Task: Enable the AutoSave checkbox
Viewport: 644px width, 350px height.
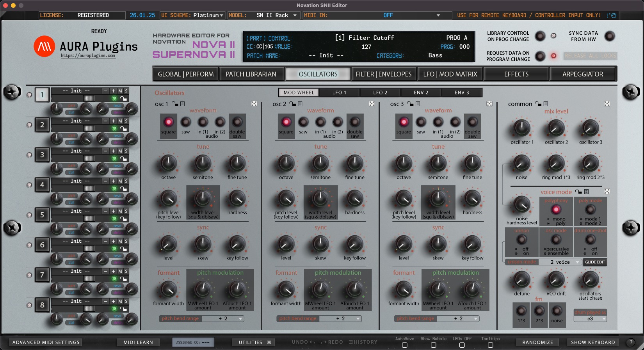Action: pos(404,345)
